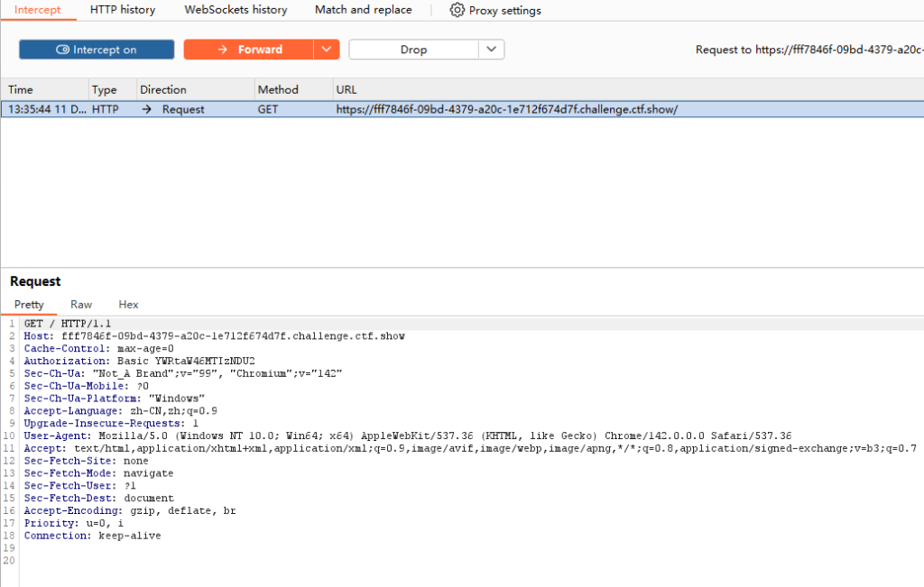Switch to the HTTP history tab
924x587 pixels.
pos(123,10)
